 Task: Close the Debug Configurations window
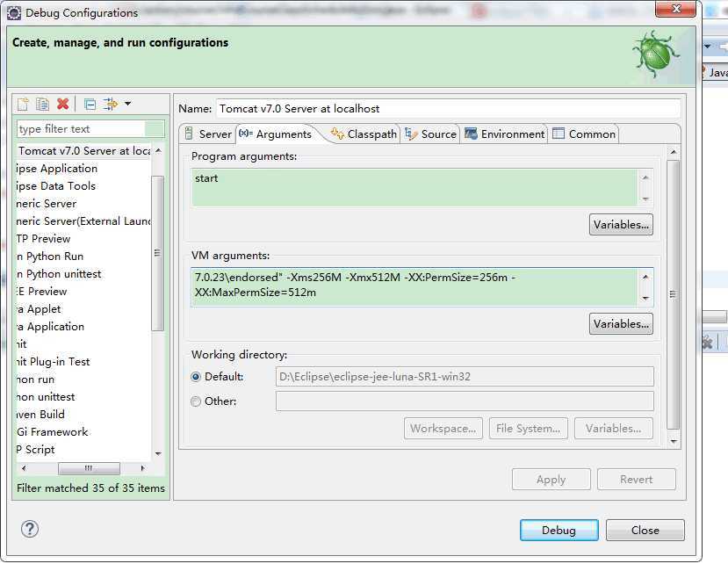point(676,9)
